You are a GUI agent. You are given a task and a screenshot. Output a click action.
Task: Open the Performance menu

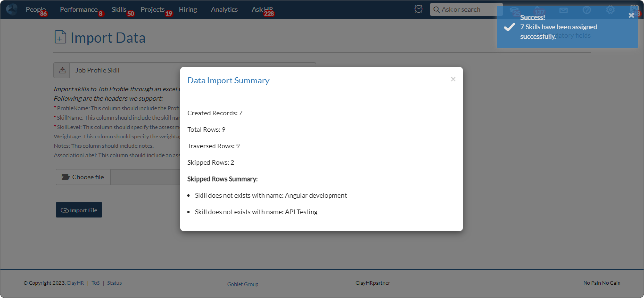(79, 9)
